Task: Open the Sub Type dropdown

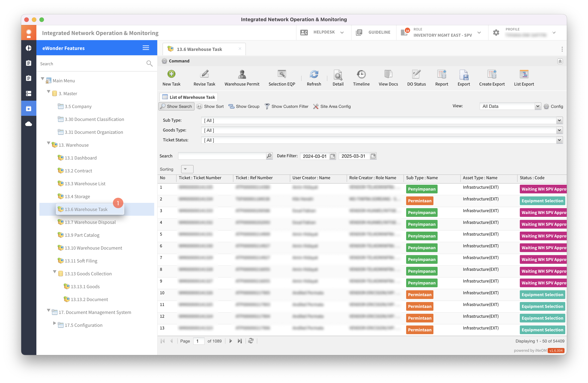Action: coord(559,120)
